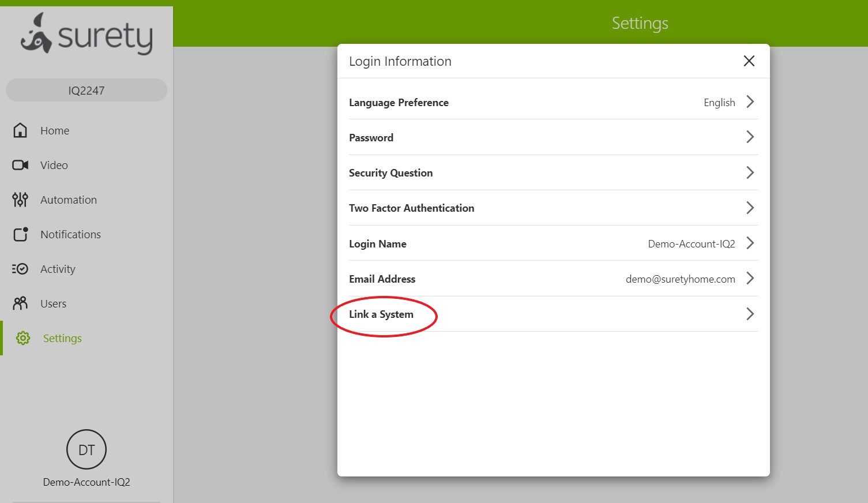Switch to the Users section
This screenshot has width=868, height=503.
[53, 303]
